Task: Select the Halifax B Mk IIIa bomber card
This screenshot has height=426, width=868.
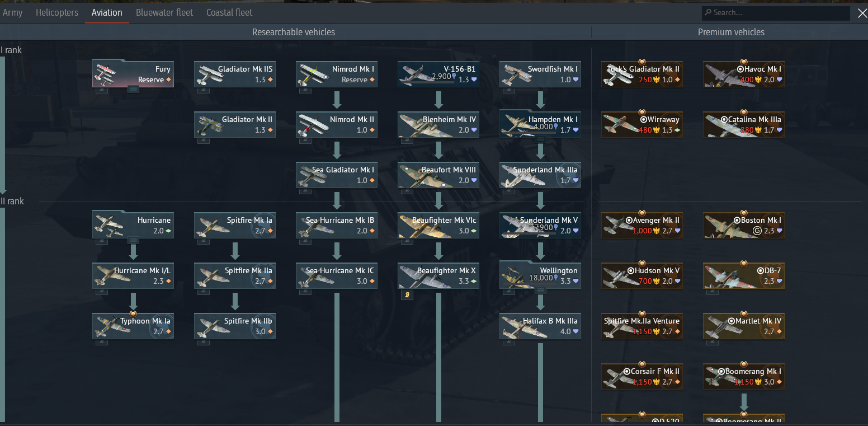Action: coord(540,326)
